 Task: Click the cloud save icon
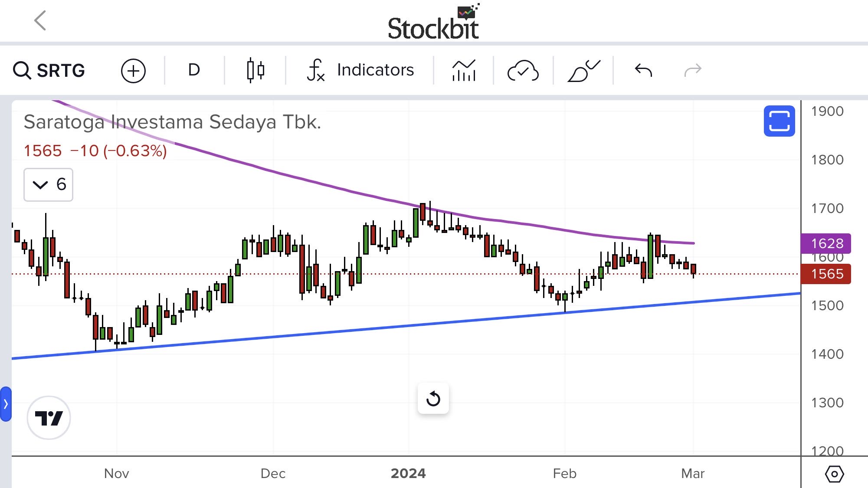(x=523, y=70)
